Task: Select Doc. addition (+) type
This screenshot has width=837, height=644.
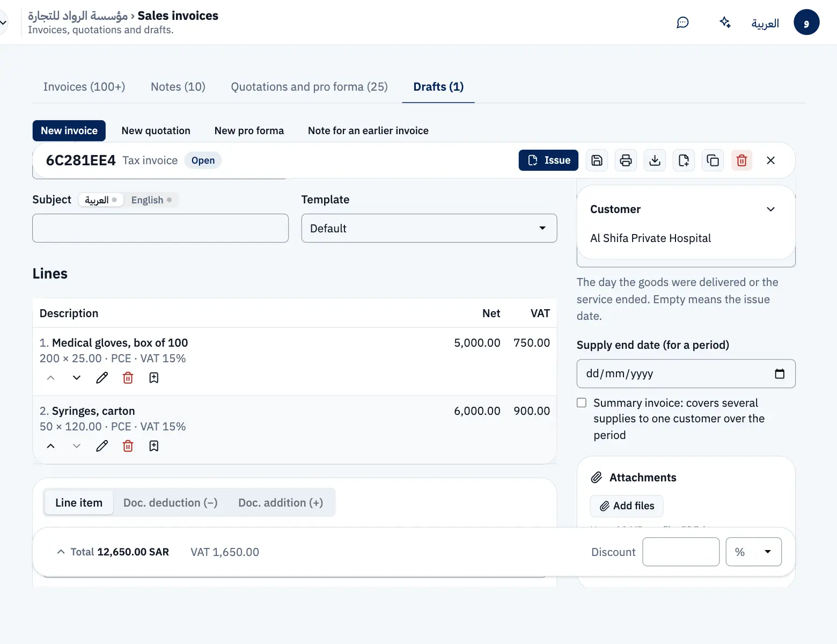Action: point(281,503)
